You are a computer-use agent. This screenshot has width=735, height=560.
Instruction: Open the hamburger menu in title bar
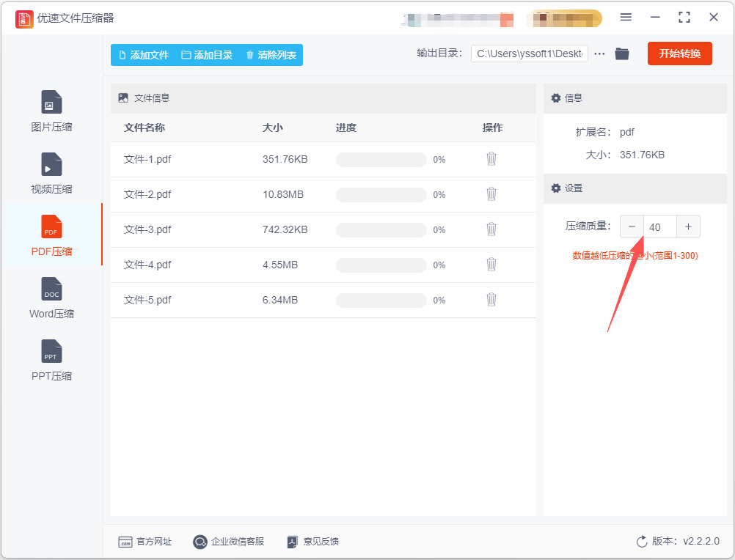tap(626, 18)
